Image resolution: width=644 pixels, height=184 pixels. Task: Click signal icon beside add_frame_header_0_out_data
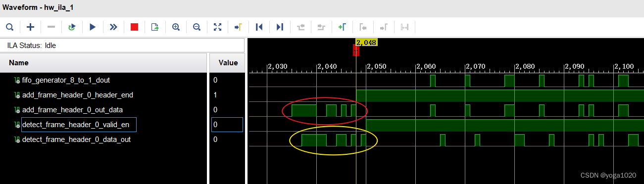pos(17,110)
